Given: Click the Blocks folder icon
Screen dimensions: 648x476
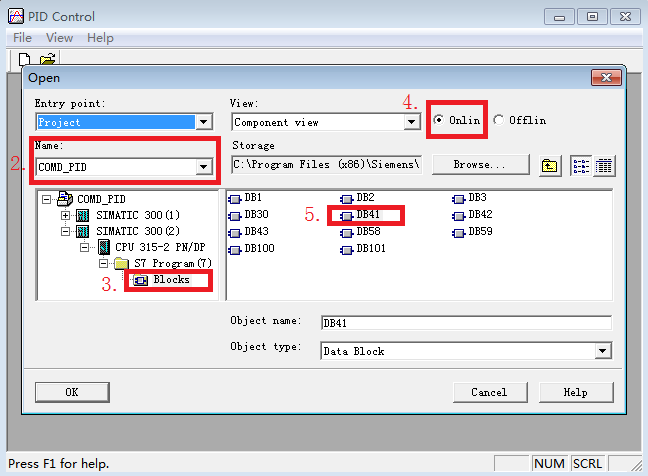Looking at the screenshot, I should pyautogui.click(x=141, y=281).
